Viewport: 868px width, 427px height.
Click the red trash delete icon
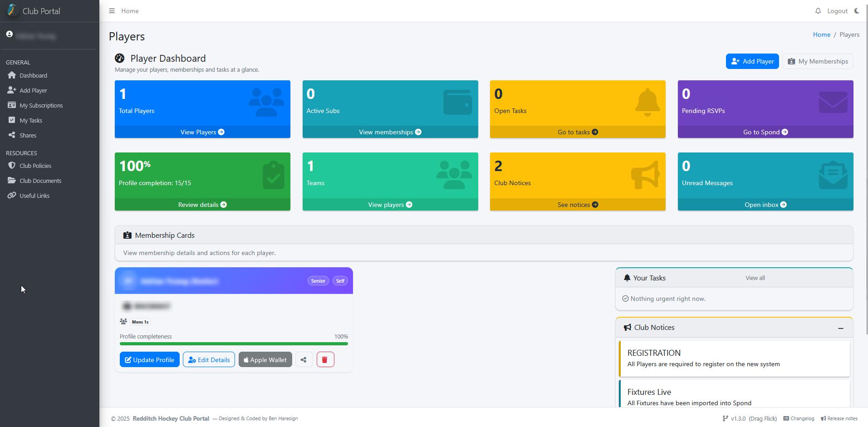tap(325, 360)
